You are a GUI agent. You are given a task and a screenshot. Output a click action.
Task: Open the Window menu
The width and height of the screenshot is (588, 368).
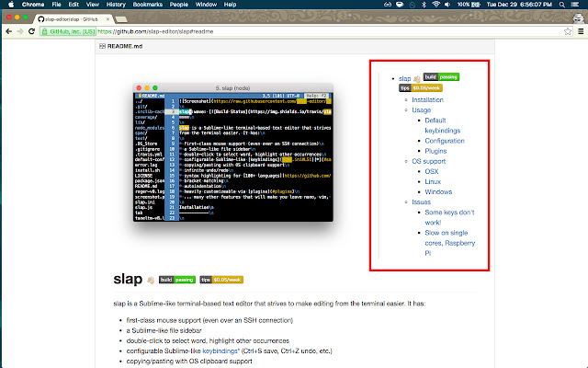[206, 5]
